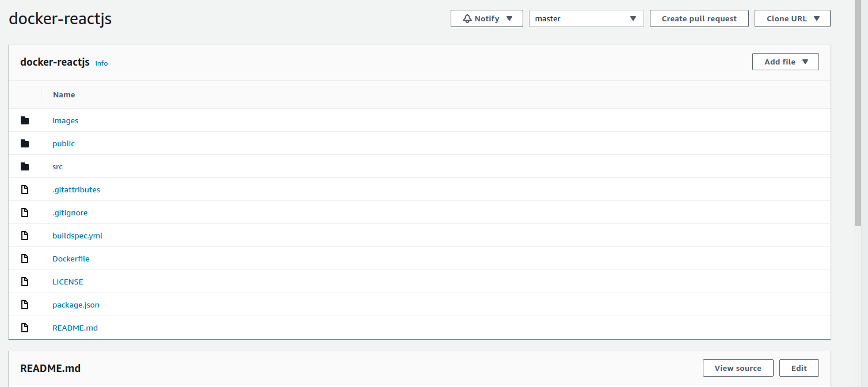
Task: Edit the README.md file
Action: (x=798, y=368)
